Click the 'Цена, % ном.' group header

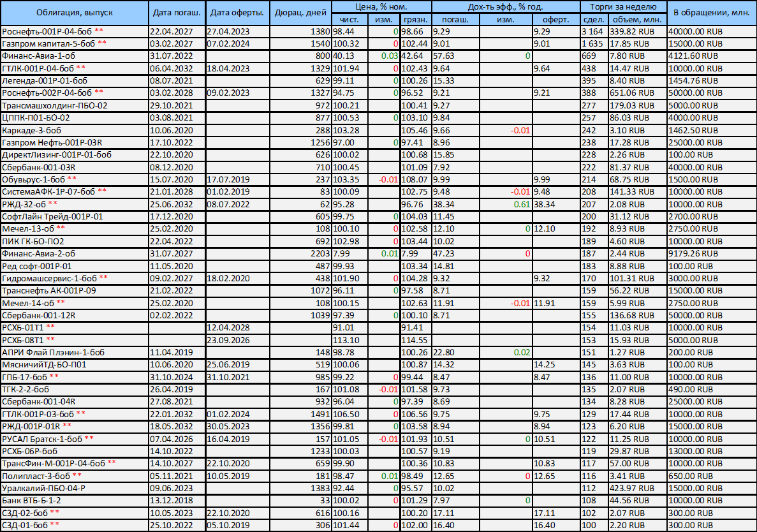(381, 6)
